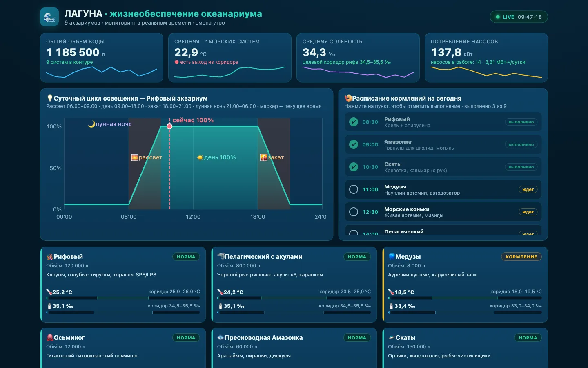
Task: Click the НОРМА badge on the Пресноводная Амазонка card
Action: 357,338
